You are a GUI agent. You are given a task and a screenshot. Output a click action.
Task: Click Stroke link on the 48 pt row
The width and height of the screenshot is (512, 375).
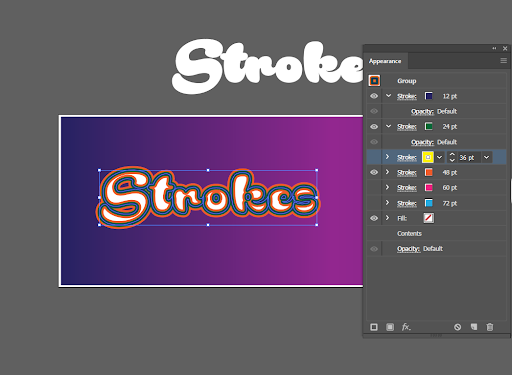(x=407, y=173)
